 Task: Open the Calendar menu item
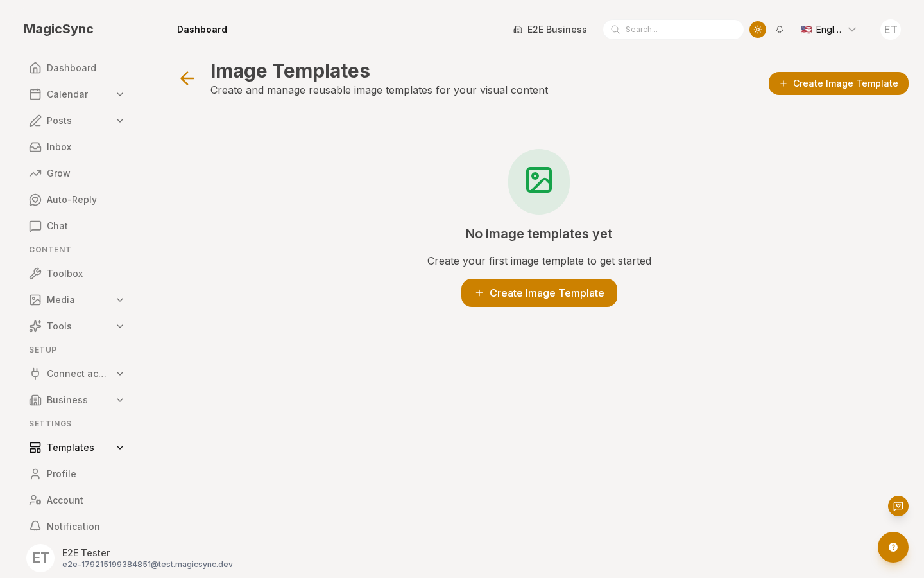pos(77,94)
